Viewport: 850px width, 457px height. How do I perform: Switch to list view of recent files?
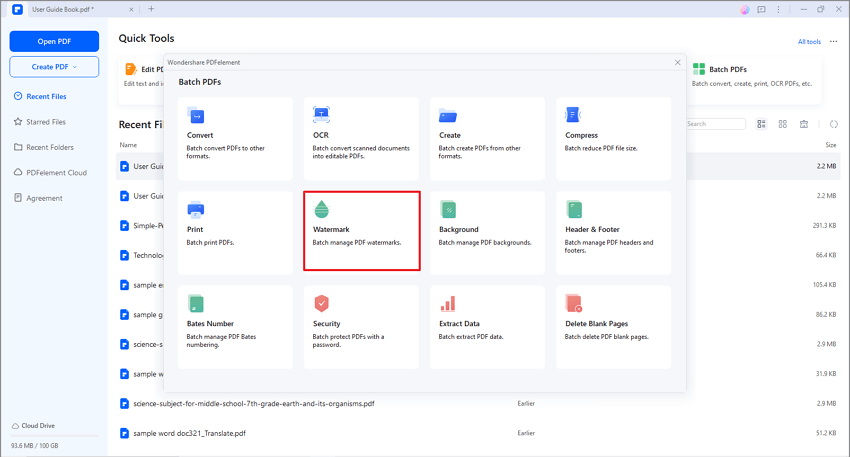click(x=762, y=124)
